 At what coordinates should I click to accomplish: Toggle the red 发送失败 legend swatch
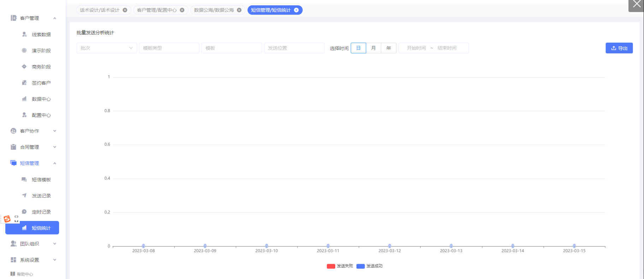[x=331, y=266]
